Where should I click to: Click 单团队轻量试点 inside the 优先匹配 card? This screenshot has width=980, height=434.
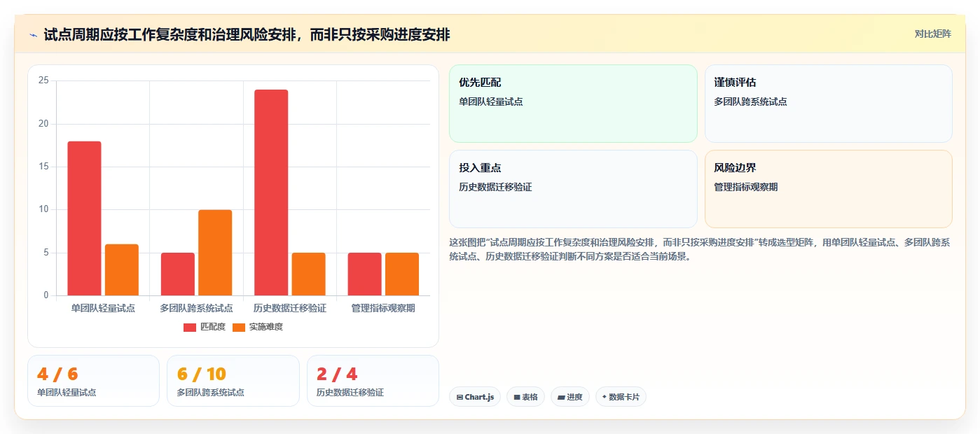pos(491,101)
